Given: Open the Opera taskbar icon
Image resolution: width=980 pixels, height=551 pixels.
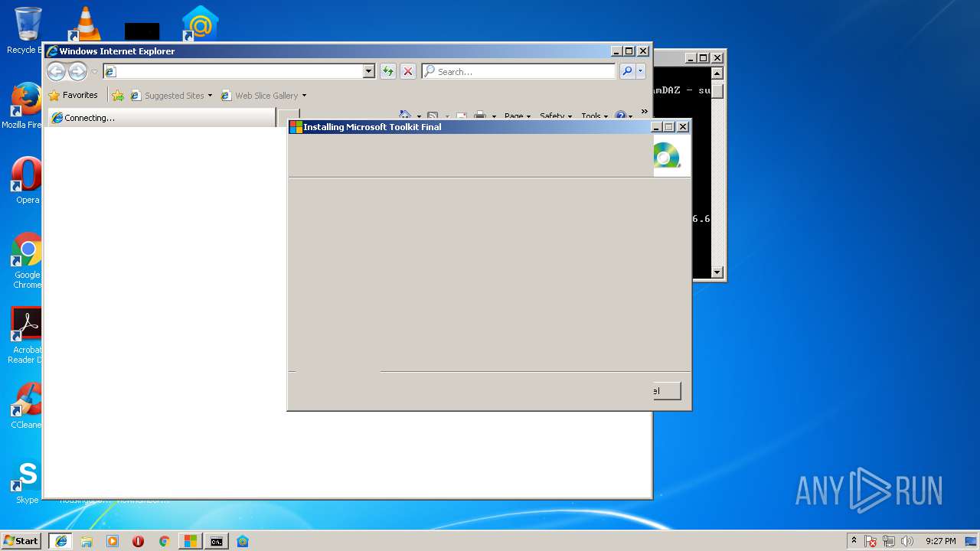Looking at the screenshot, I should (x=139, y=541).
